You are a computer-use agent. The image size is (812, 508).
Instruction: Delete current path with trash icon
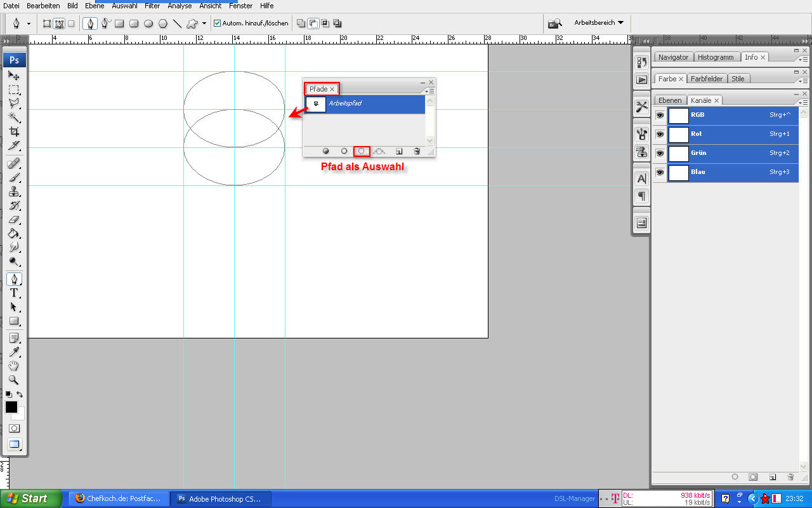click(x=417, y=151)
